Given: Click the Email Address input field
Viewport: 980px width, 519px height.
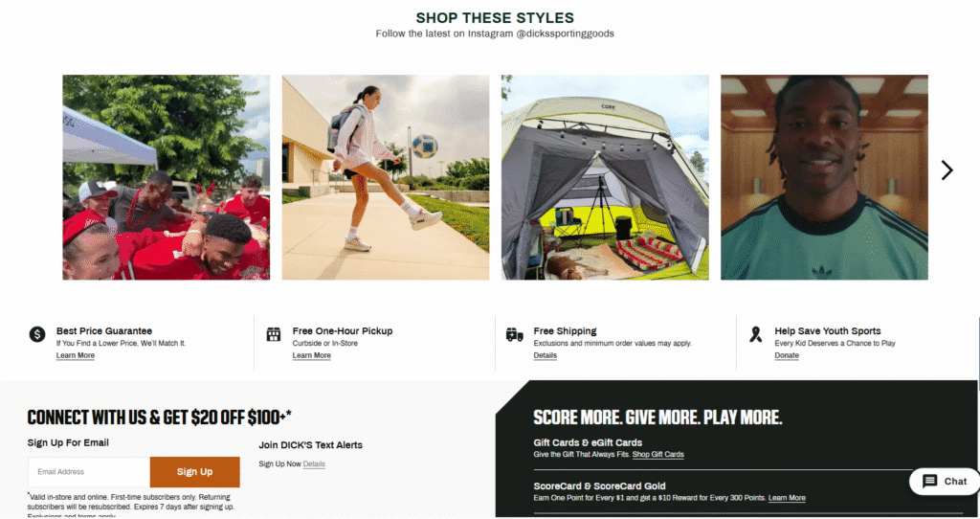Looking at the screenshot, I should [x=89, y=471].
